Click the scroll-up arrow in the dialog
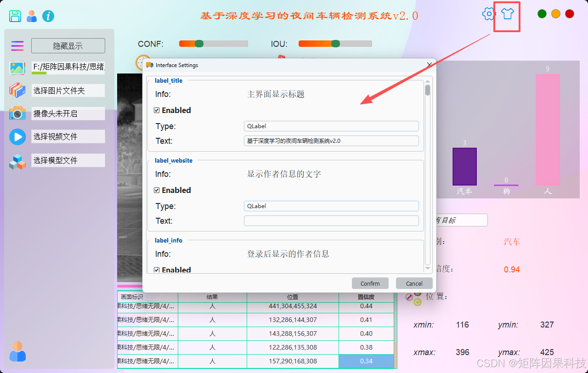 [428, 81]
